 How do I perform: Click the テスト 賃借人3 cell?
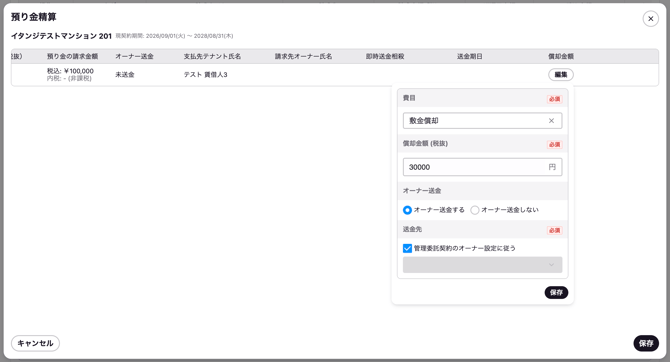(x=206, y=75)
